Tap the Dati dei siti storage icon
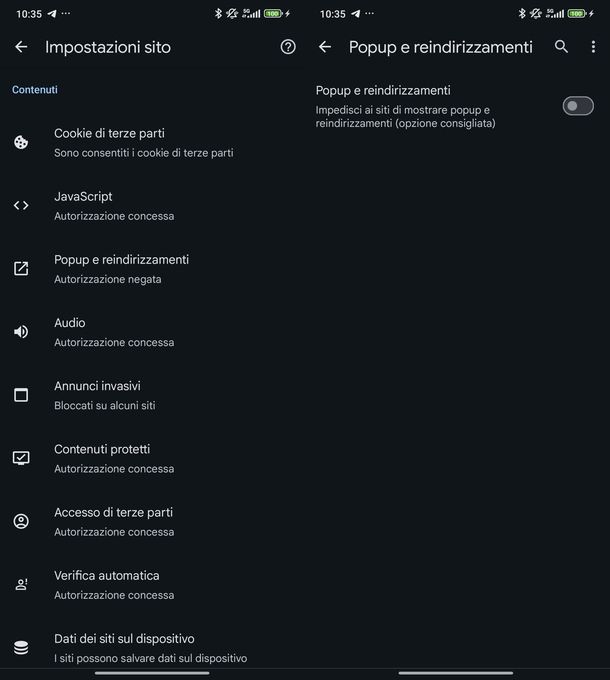The image size is (610, 680). (x=21, y=647)
